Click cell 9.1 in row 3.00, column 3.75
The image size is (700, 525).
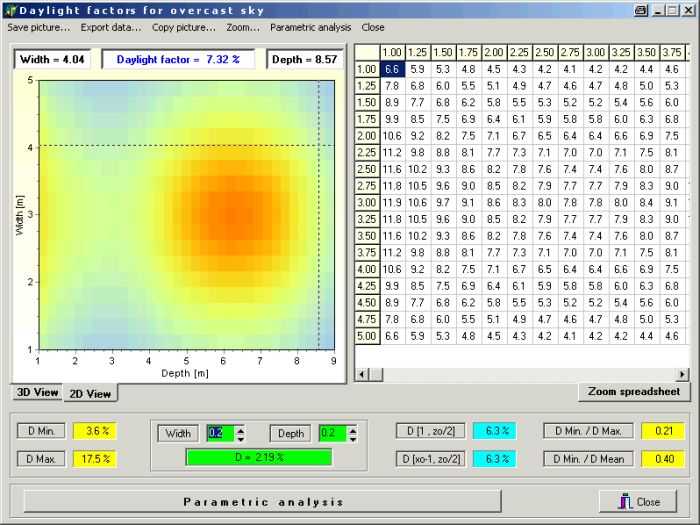(x=672, y=203)
